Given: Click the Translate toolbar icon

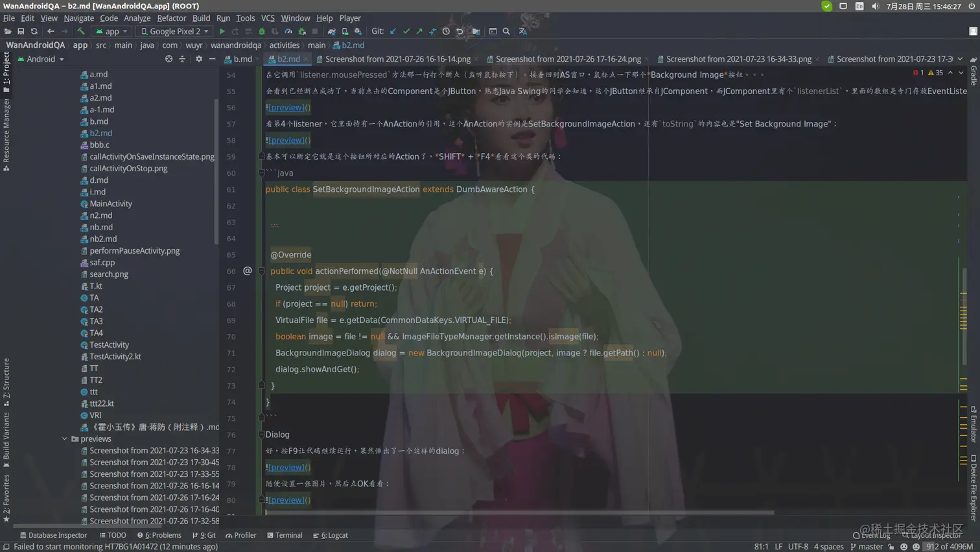Looking at the screenshot, I should coord(523,31).
